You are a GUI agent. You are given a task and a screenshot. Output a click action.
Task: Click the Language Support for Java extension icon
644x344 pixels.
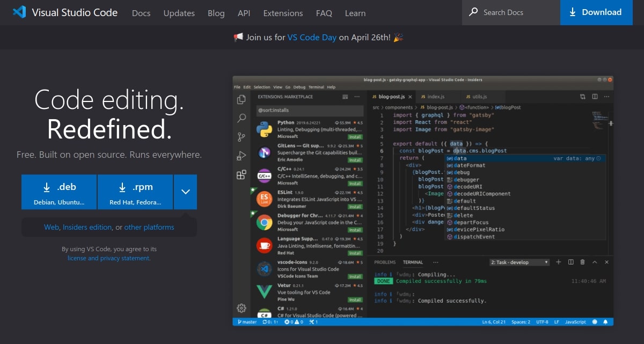point(264,245)
